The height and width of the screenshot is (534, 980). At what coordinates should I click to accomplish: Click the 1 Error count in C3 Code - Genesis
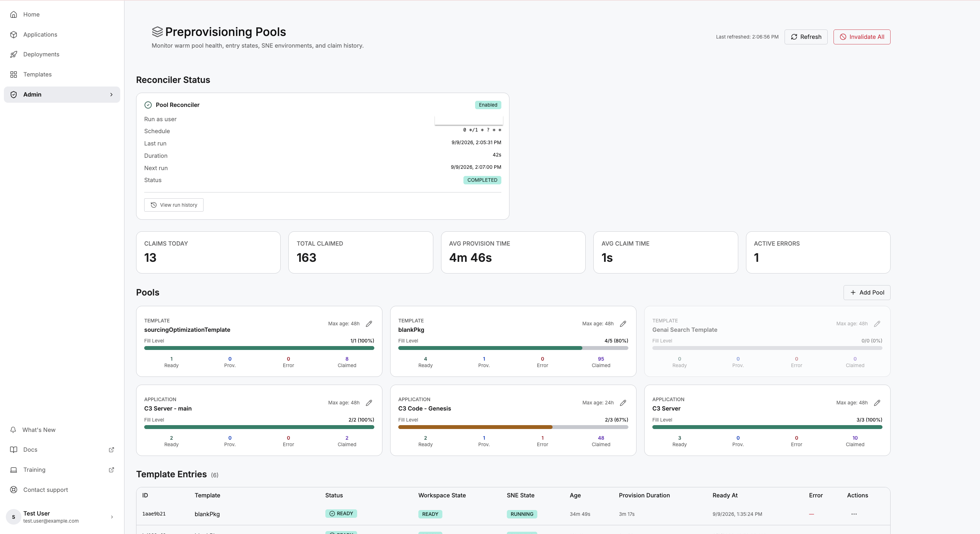pyautogui.click(x=542, y=438)
